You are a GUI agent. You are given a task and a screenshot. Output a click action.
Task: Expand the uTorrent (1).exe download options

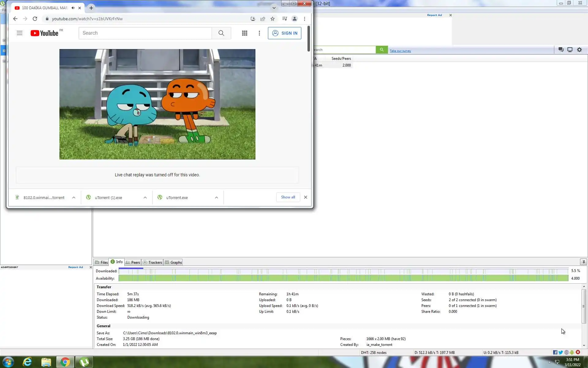[145, 197]
